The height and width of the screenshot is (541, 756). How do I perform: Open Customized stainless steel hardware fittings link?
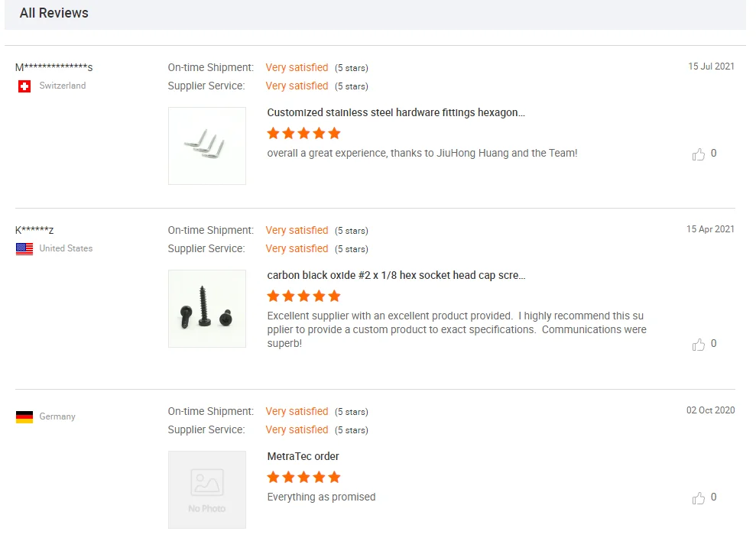[x=396, y=112]
